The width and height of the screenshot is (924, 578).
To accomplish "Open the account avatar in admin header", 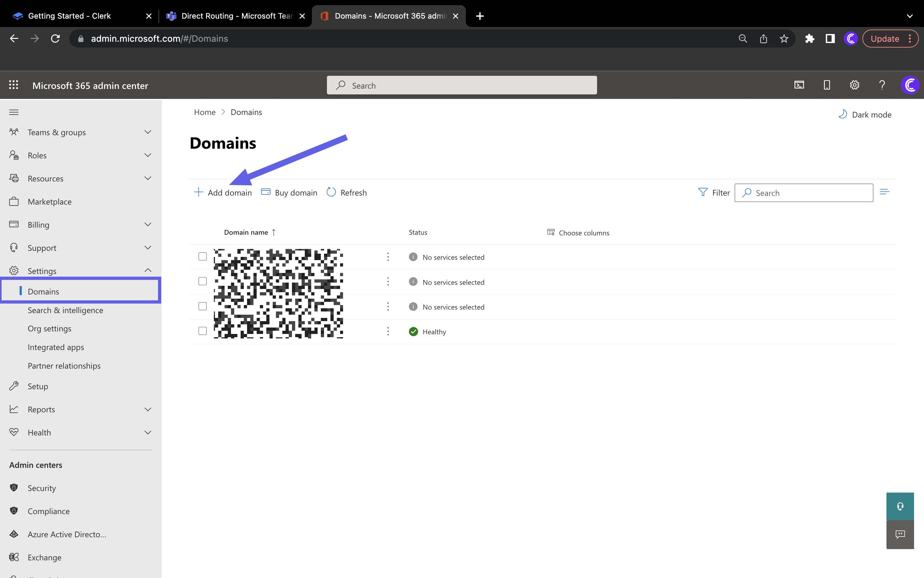I will pos(910,85).
